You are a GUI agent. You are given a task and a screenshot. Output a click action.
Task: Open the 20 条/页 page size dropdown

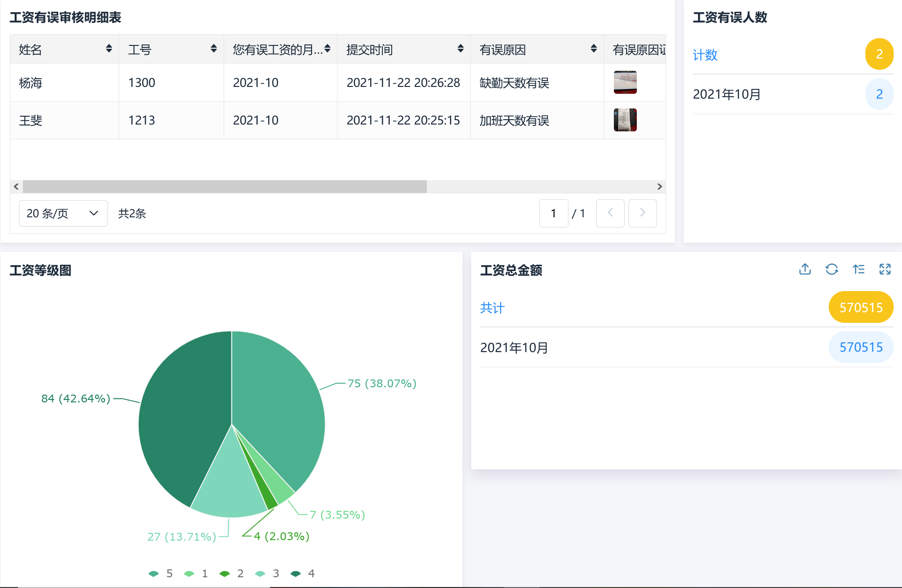[63, 213]
